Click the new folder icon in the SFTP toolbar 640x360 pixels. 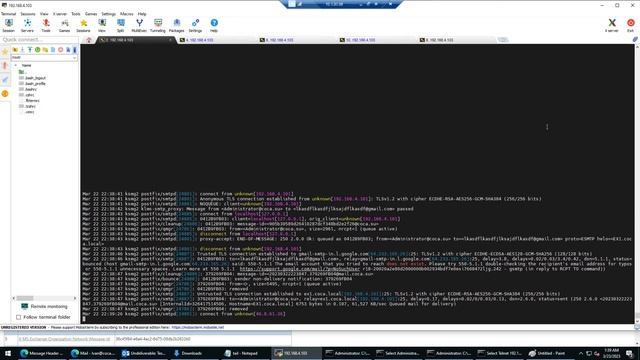(x=45, y=50)
